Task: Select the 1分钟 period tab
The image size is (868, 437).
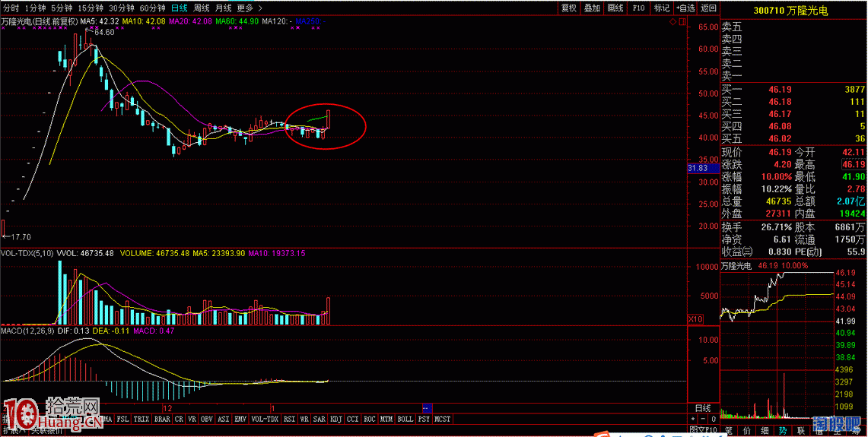Action: pos(36,8)
